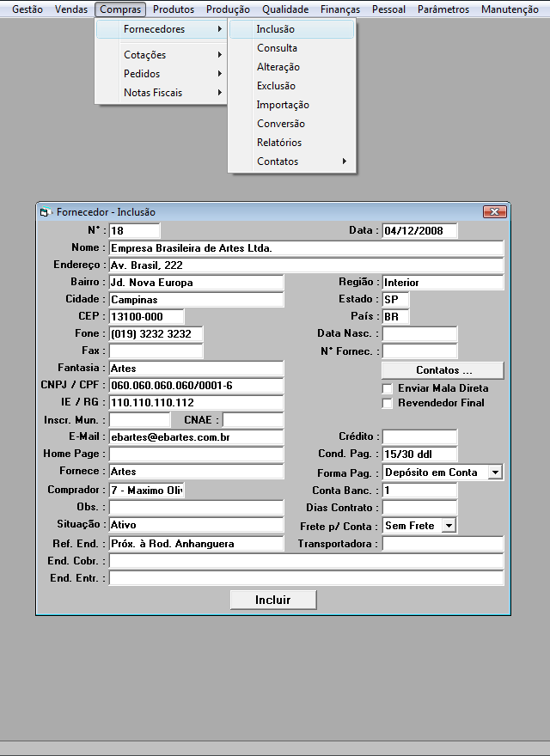The width and height of the screenshot is (550, 756).
Task: Expand the Cotações submenu
Action: coord(162,55)
